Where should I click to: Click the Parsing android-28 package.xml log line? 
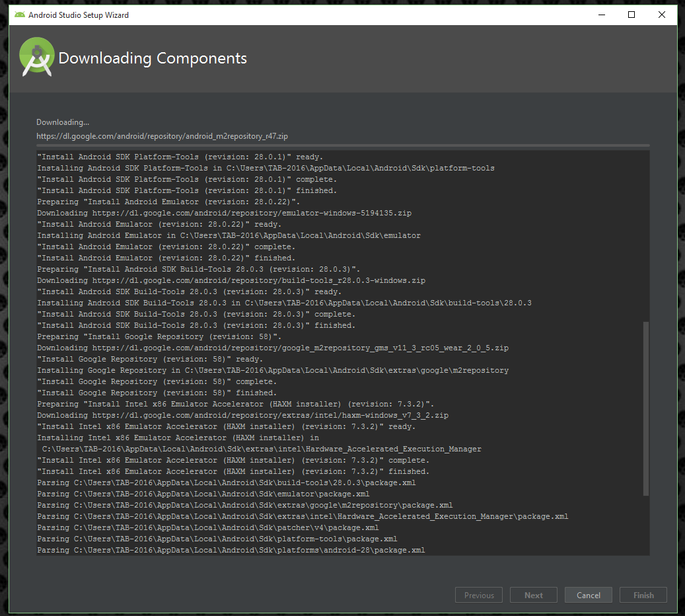(231, 550)
